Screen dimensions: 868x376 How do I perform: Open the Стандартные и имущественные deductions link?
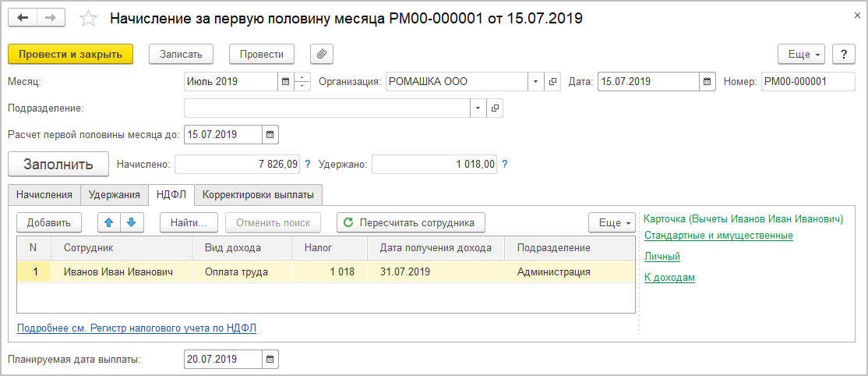click(718, 236)
